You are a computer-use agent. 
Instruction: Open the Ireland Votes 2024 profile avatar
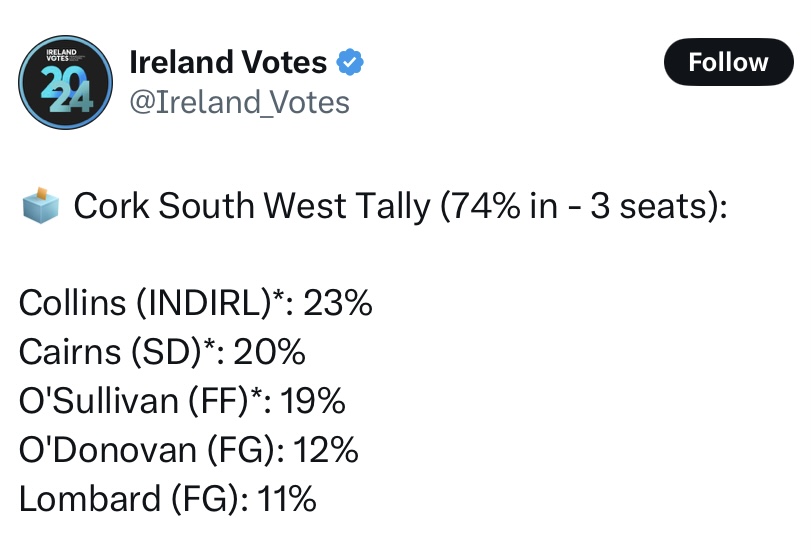coord(66,82)
